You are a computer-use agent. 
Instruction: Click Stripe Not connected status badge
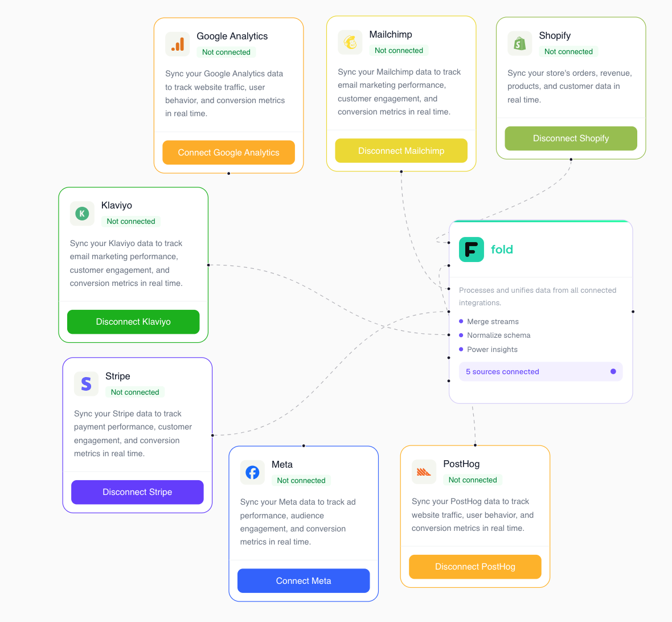pos(135,392)
